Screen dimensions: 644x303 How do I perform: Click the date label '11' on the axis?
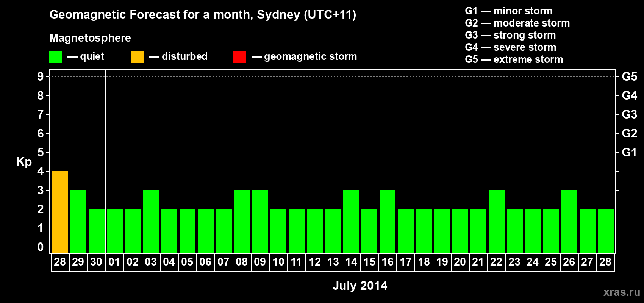(296, 262)
